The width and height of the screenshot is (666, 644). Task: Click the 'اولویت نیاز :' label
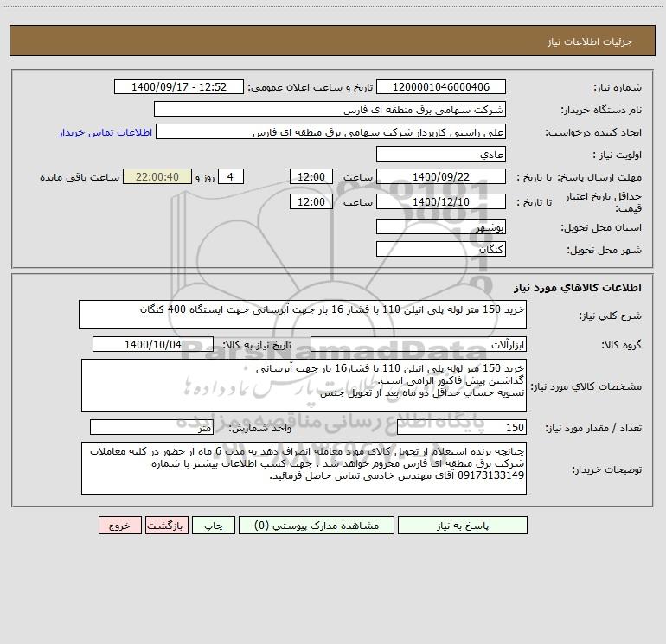pyautogui.click(x=618, y=156)
